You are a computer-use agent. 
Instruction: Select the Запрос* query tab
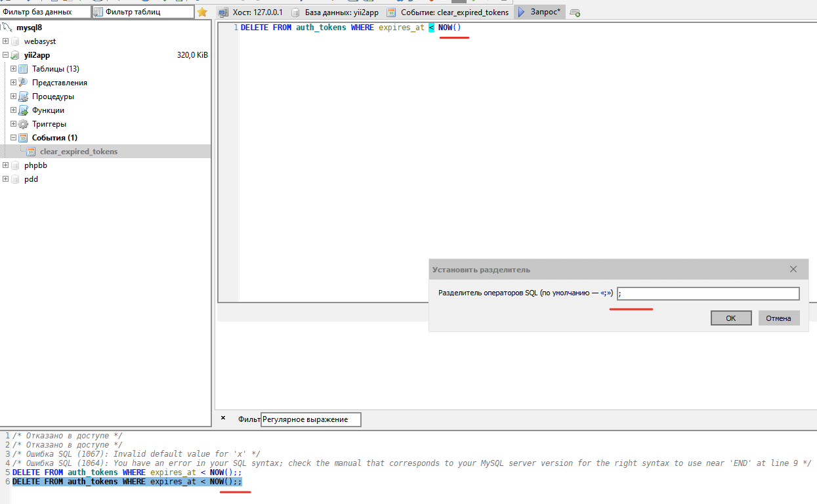coord(539,12)
